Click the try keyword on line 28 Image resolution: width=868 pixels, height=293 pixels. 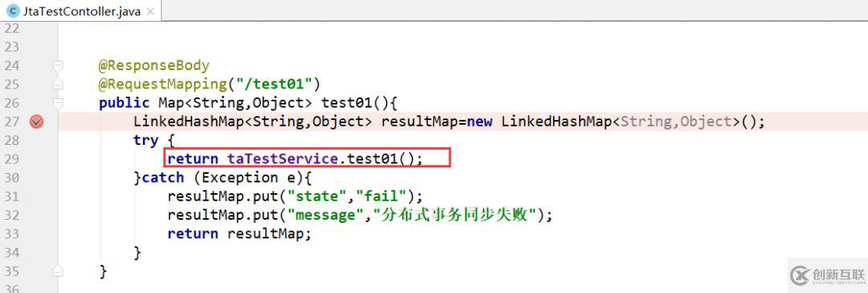click(x=145, y=140)
